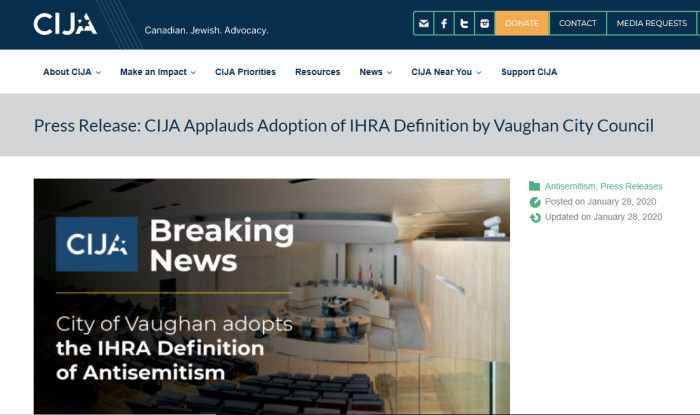The image size is (700, 415).
Task: Expand the About CIJA menu
Action: pyautogui.click(x=72, y=72)
